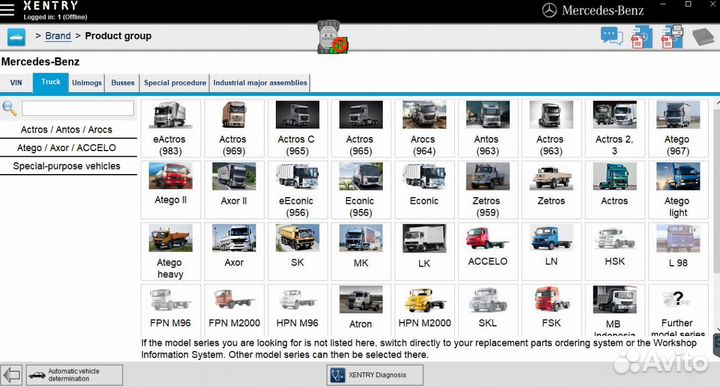Select the Axor II truck
This screenshot has width=720, height=387.
(234, 190)
